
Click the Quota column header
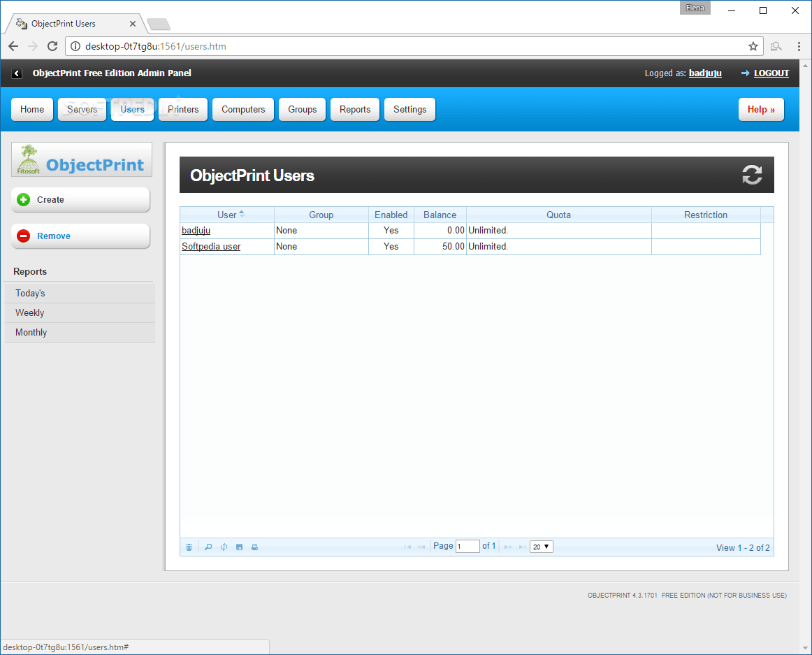click(x=559, y=215)
